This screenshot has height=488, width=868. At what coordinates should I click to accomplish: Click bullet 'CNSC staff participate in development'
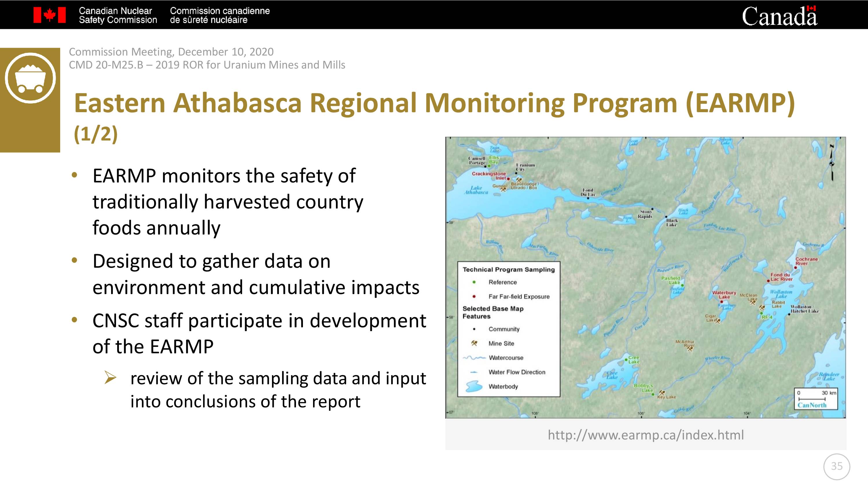coord(260,333)
